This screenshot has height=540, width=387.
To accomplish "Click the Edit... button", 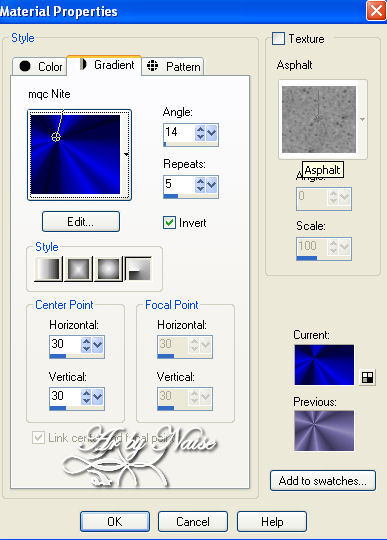I will pos(81,221).
